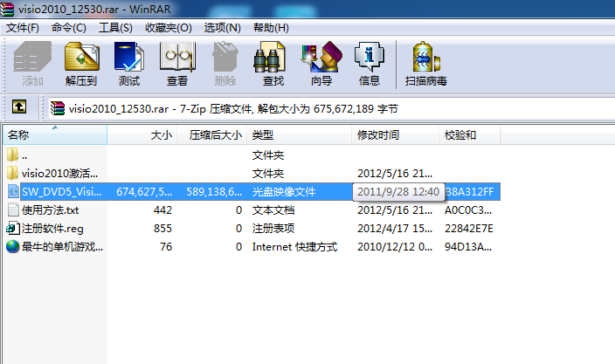Image resolution: width=615 pixels, height=364 pixels.
Task: Click the WinRAR title bar app icon
Action: click(7, 9)
